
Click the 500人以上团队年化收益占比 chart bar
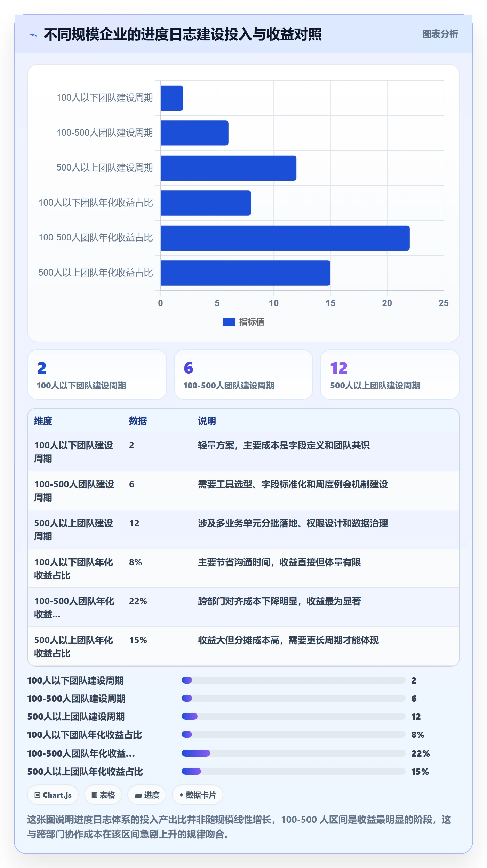[246, 273]
